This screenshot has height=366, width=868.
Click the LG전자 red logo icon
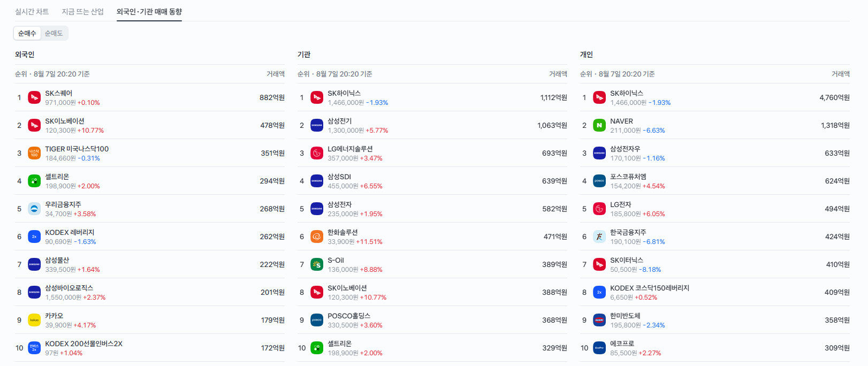599,209
